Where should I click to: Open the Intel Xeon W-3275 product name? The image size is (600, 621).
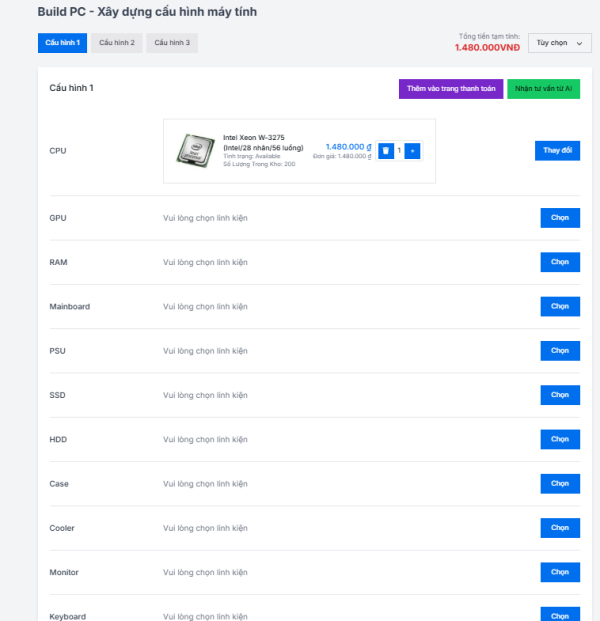(x=263, y=143)
